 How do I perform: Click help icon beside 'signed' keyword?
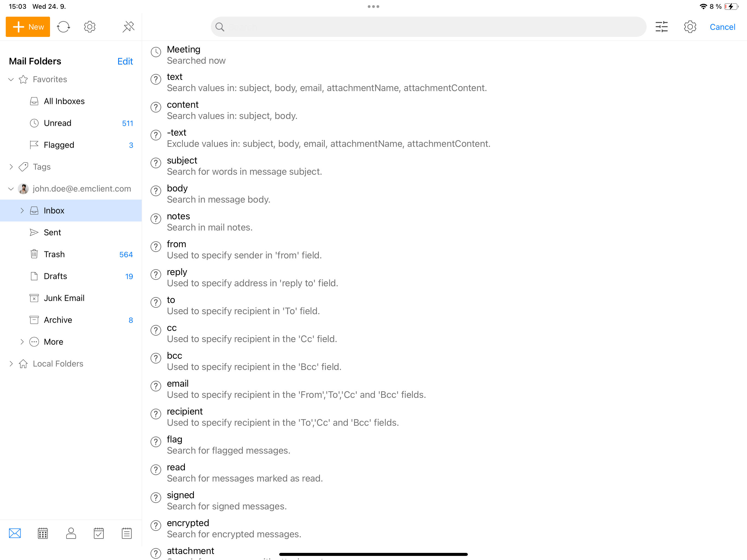point(156,497)
